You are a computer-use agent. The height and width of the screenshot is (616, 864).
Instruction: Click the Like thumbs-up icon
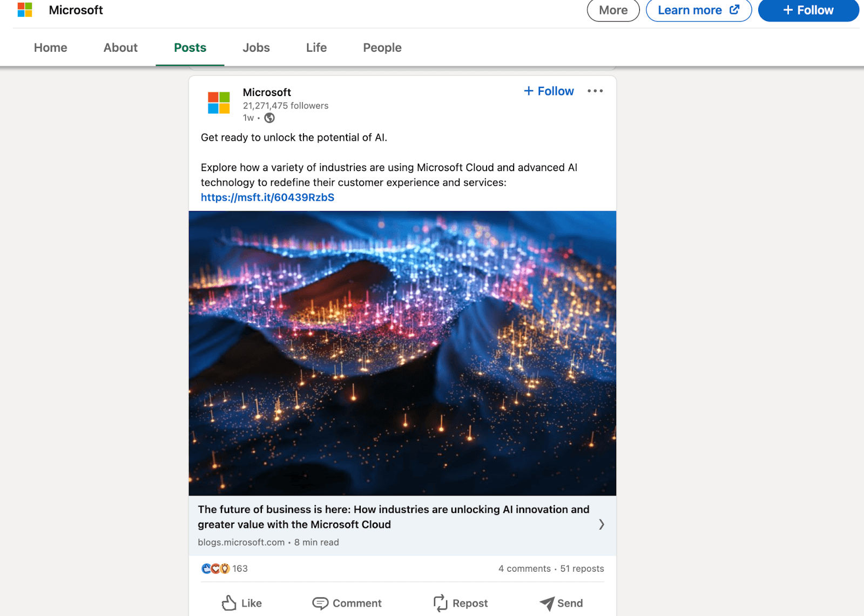229,603
